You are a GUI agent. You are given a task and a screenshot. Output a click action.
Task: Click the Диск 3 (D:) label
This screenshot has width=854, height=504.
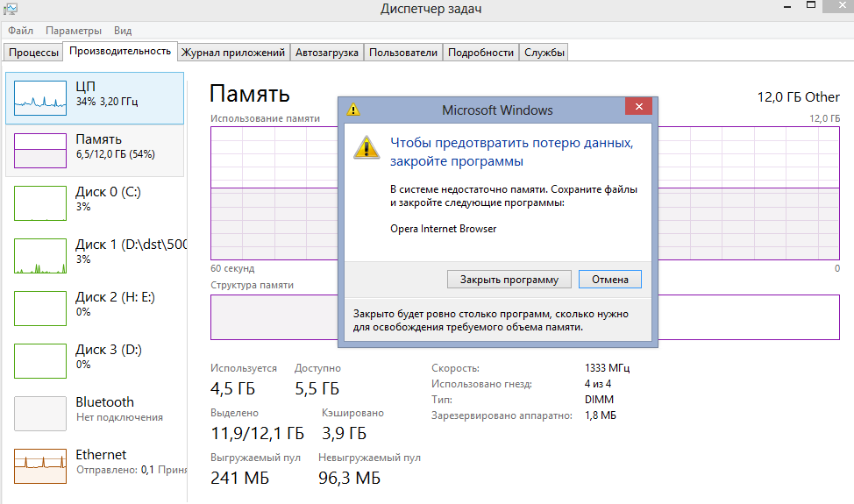coord(109,350)
